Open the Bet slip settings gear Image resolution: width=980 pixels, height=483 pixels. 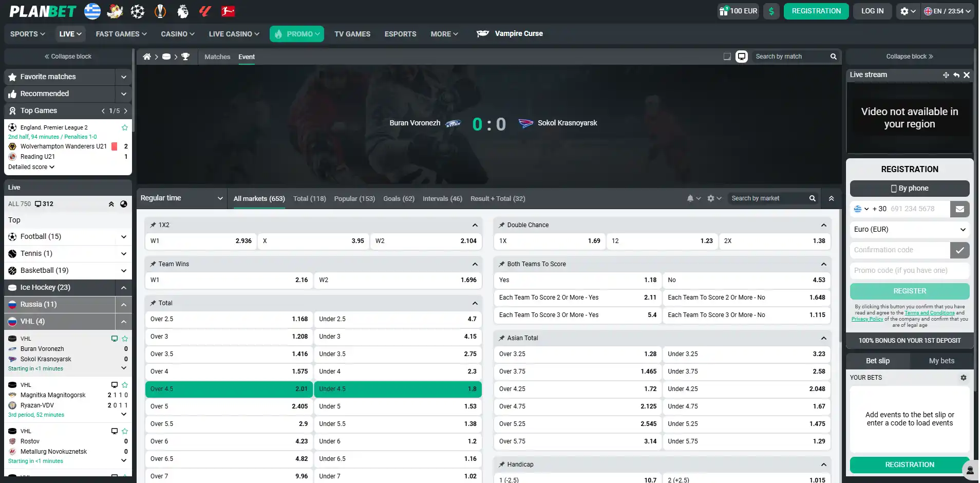click(964, 378)
